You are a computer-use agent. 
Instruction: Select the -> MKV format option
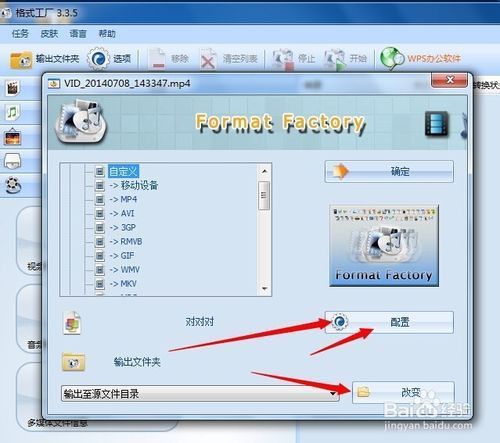123,284
